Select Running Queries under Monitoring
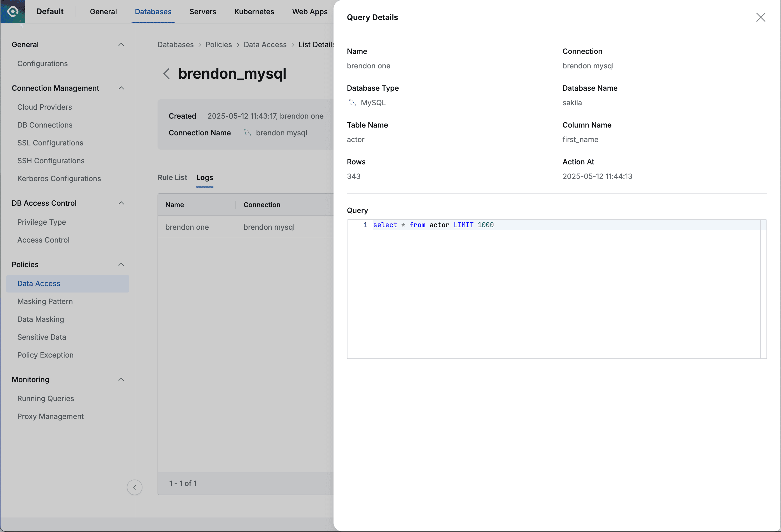 [x=46, y=398]
